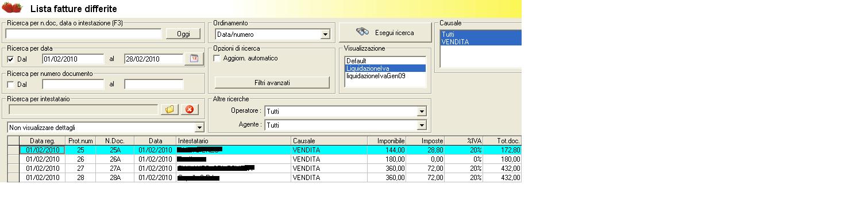Open Filtri avanzati

click(272, 82)
